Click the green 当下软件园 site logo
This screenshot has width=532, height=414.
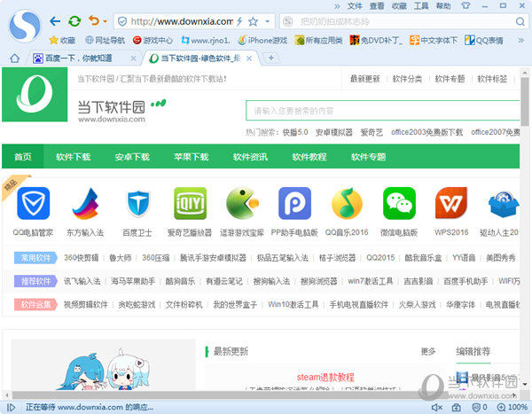coord(35,94)
